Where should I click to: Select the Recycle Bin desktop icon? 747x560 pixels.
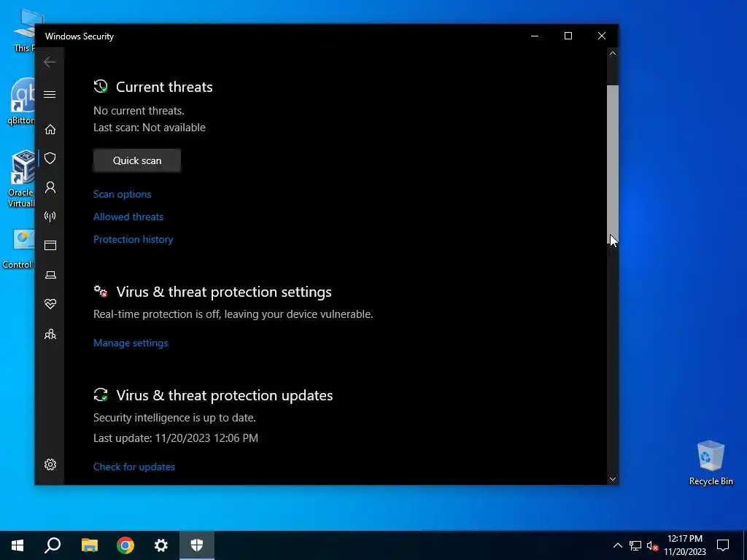[711, 462]
